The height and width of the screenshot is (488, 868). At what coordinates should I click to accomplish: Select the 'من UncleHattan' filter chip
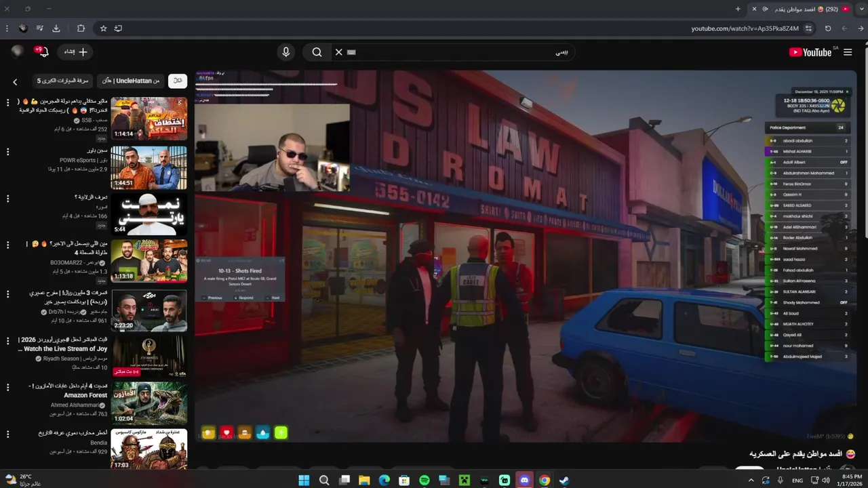[x=131, y=81]
